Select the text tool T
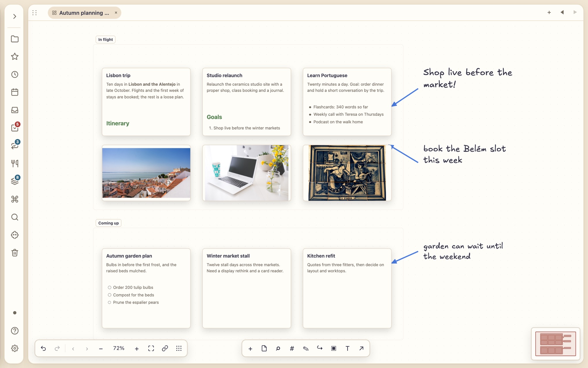 click(348, 348)
